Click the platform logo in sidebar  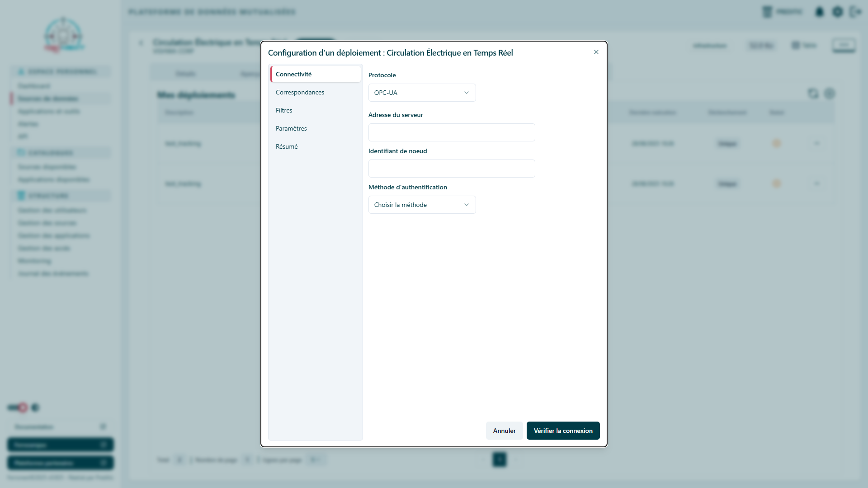(64, 35)
